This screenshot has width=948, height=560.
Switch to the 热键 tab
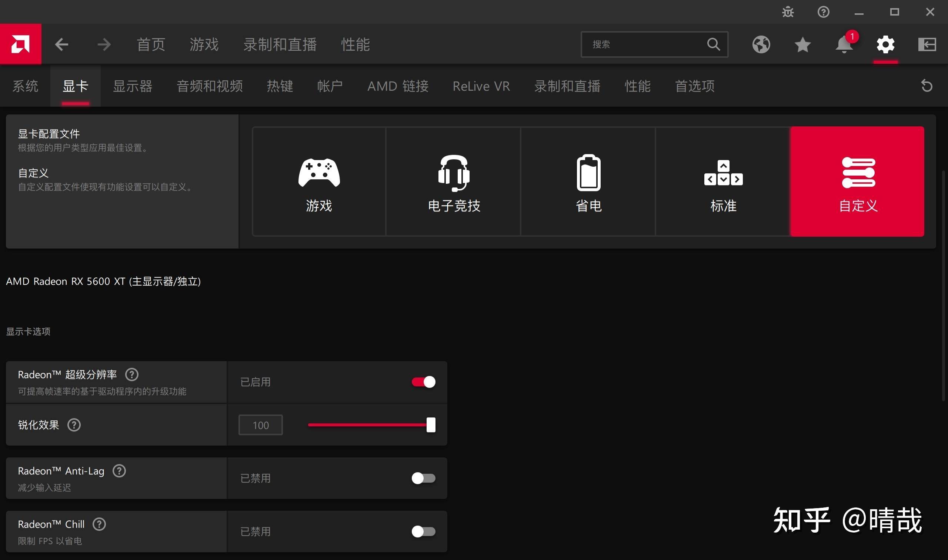pyautogui.click(x=280, y=86)
